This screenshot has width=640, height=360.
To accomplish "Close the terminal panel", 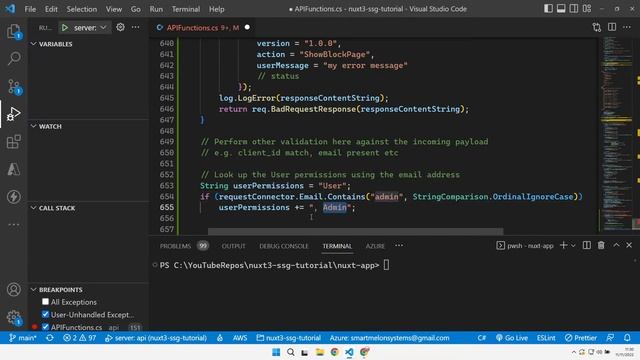I will coord(629,245).
